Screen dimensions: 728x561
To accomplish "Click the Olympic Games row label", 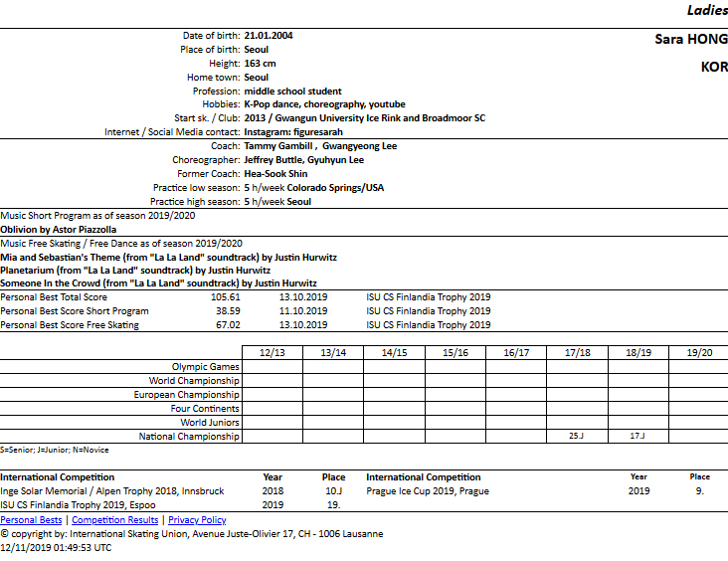I will pos(205,367).
